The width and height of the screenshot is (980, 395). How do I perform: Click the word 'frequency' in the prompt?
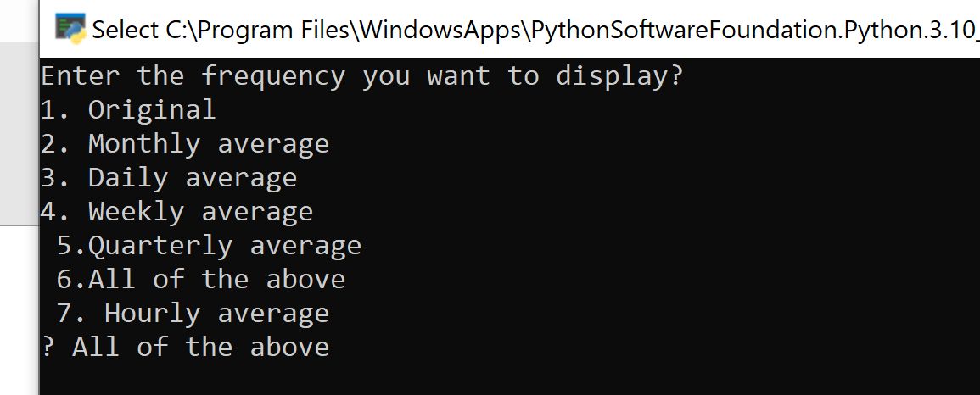click(273, 76)
